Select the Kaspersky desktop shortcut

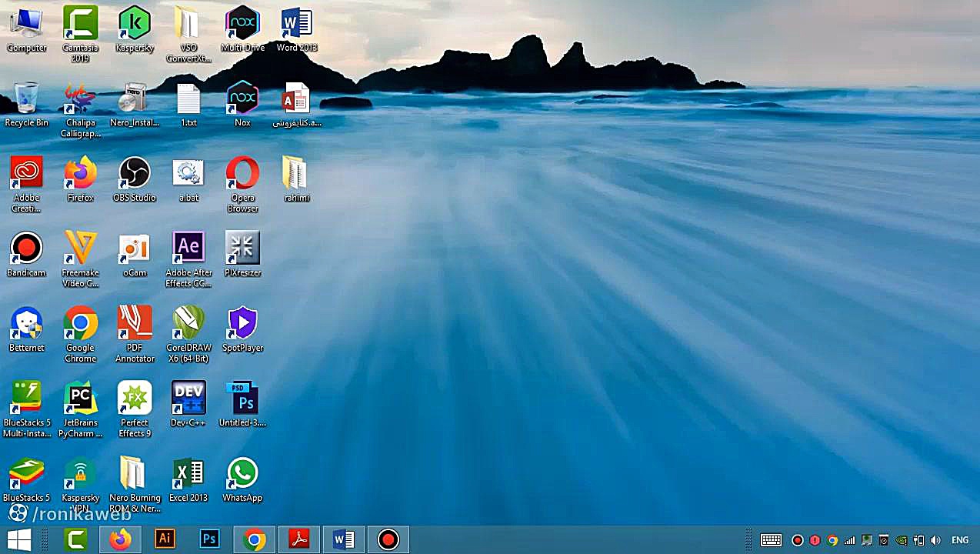pyautogui.click(x=135, y=29)
